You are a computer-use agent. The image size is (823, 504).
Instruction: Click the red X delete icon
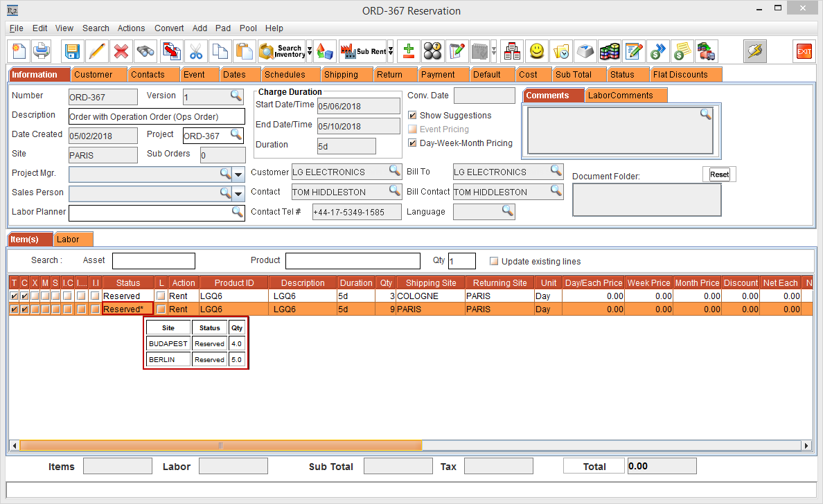[121, 51]
